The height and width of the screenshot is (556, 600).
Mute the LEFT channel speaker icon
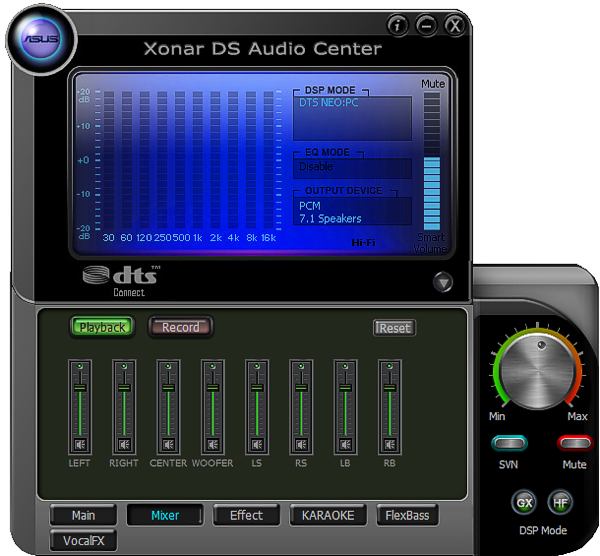[x=80, y=445]
